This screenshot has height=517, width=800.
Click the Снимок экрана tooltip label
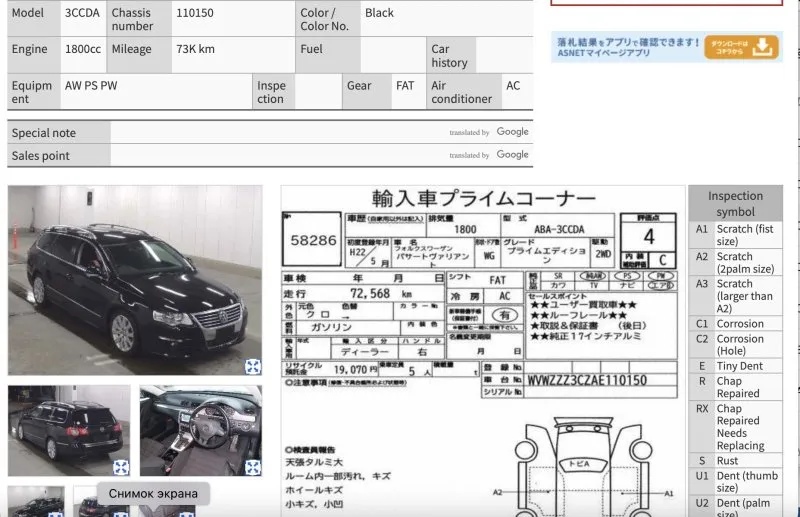(153, 494)
